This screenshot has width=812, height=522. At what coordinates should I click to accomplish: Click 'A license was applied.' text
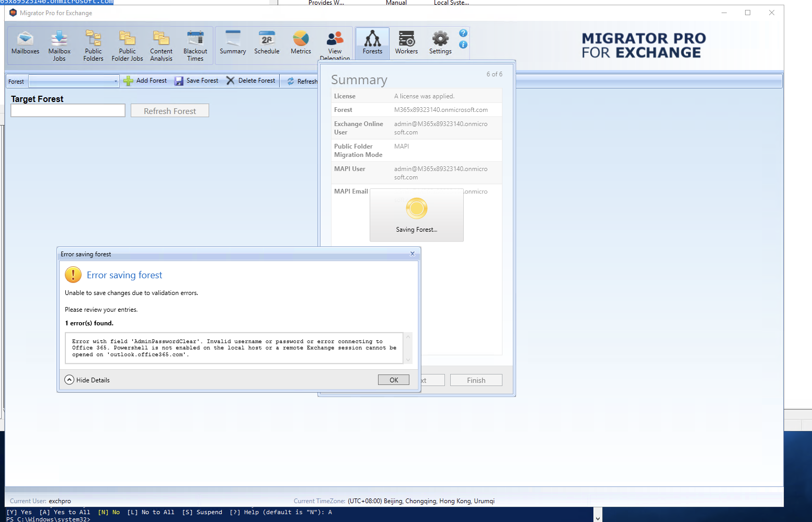point(424,96)
